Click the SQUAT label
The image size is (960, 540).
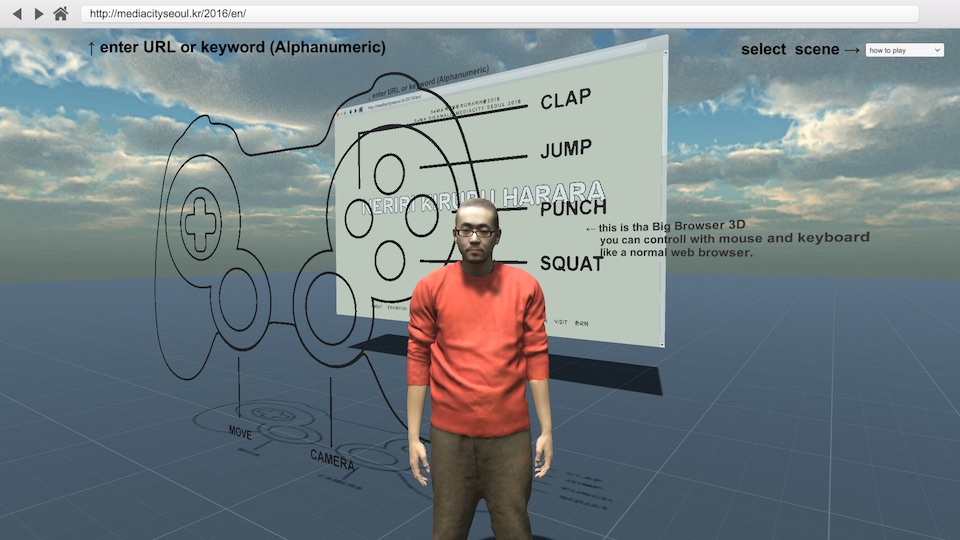click(x=572, y=264)
